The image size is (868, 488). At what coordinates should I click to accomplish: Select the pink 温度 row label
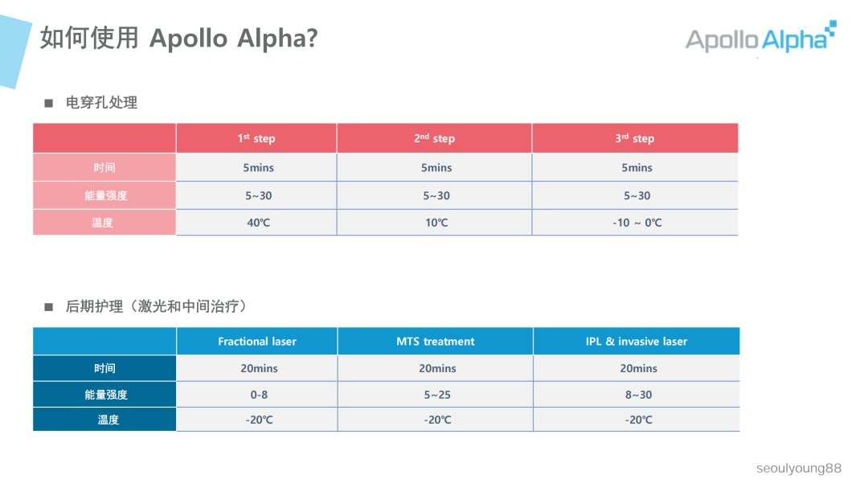(x=104, y=222)
